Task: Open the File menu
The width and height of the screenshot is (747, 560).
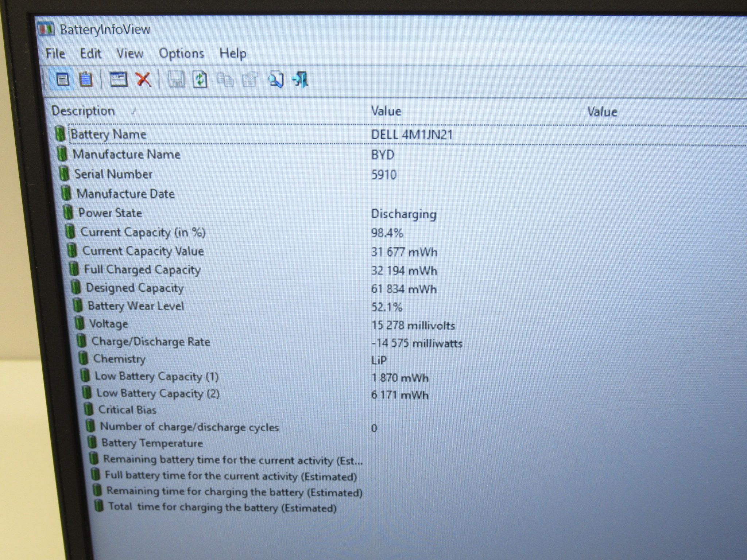Action: [x=55, y=54]
